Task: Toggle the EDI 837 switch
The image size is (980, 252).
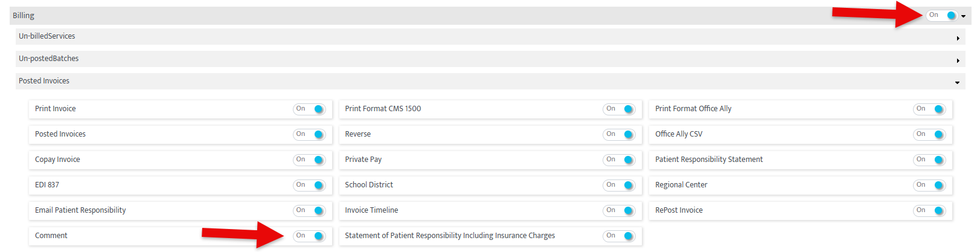Action: pyautogui.click(x=310, y=186)
